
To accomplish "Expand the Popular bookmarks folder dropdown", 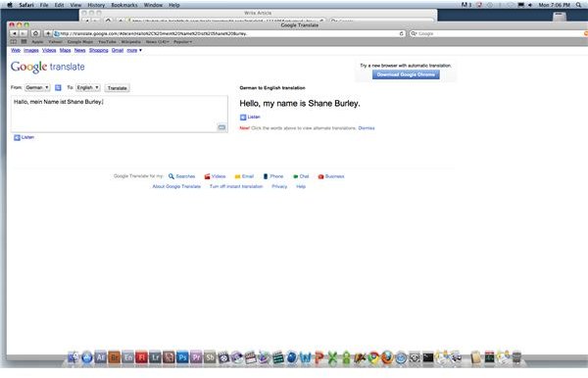I will (x=182, y=42).
